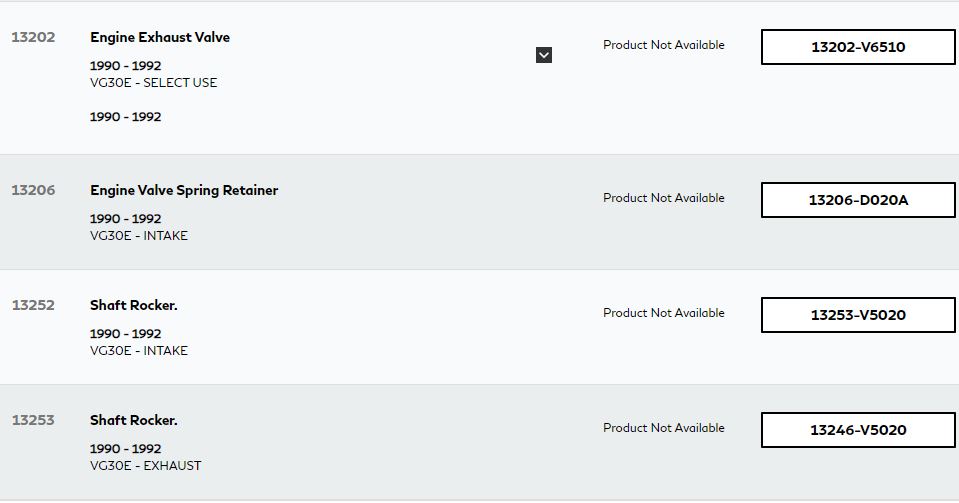Image resolution: width=959 pixels, height=503 pixels.
Task: Expand the Engine Exhaust Valve details chevron
Action: click(544, 55)
